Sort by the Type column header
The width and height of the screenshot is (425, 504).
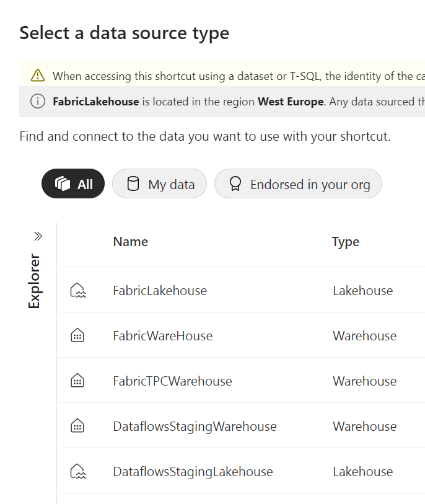click(x=345, y=242)
